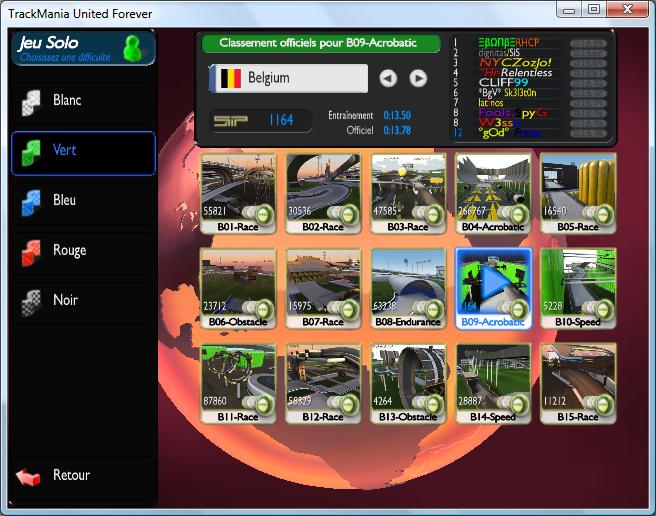Go to next country with right arrow

click(418, 78)
